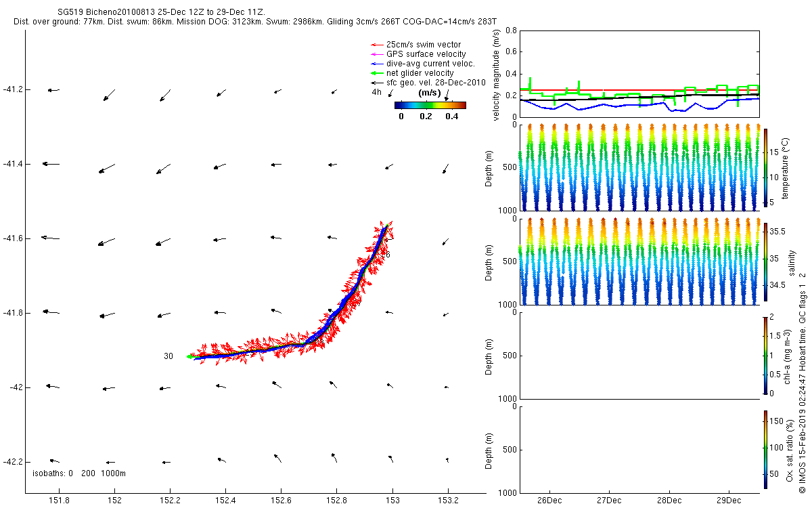Click the '27Dec' date axis label

pyautogui.click(x=609, y=501)
